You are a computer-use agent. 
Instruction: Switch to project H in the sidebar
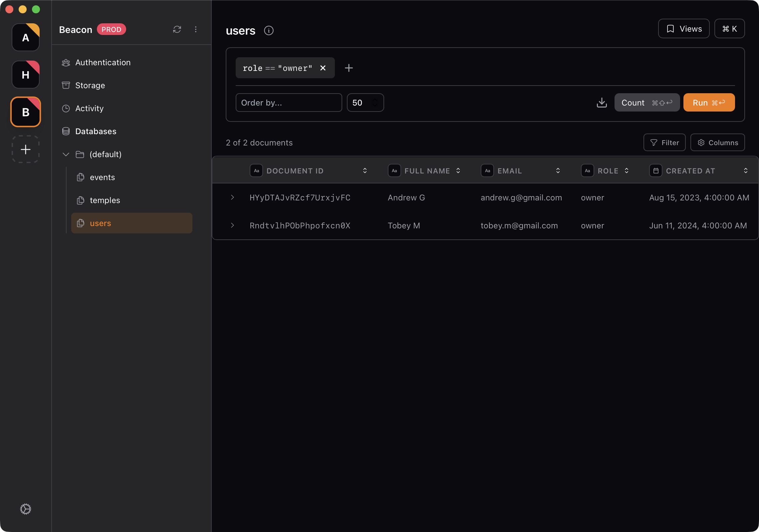26,75
